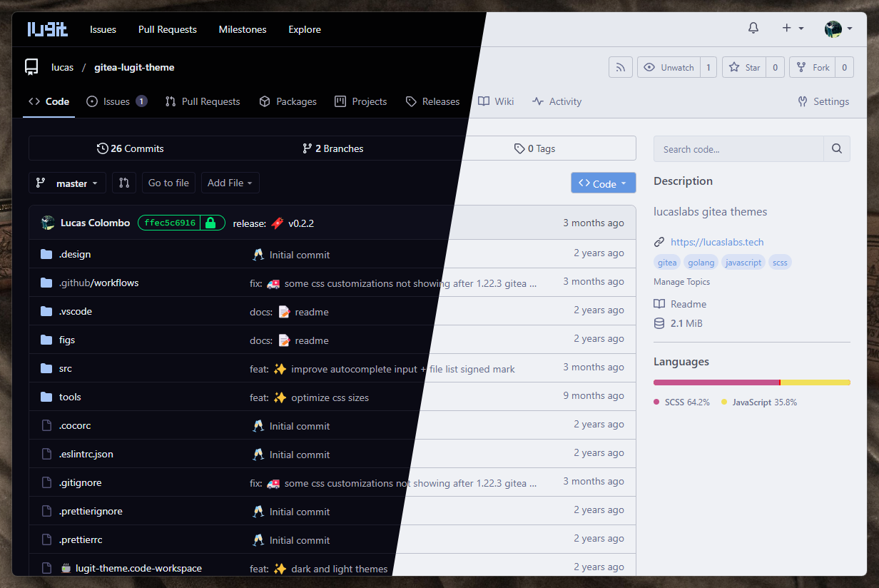Click the RSS feed icon
This screenshot has width=879, height=588.
[620, 66]
